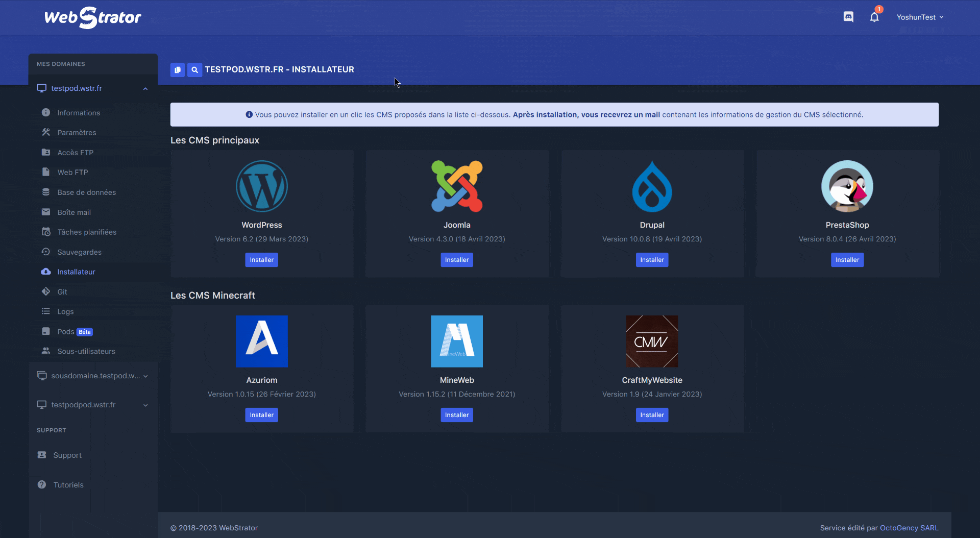Click the WordPress logo thumbnail

[262, 186]
